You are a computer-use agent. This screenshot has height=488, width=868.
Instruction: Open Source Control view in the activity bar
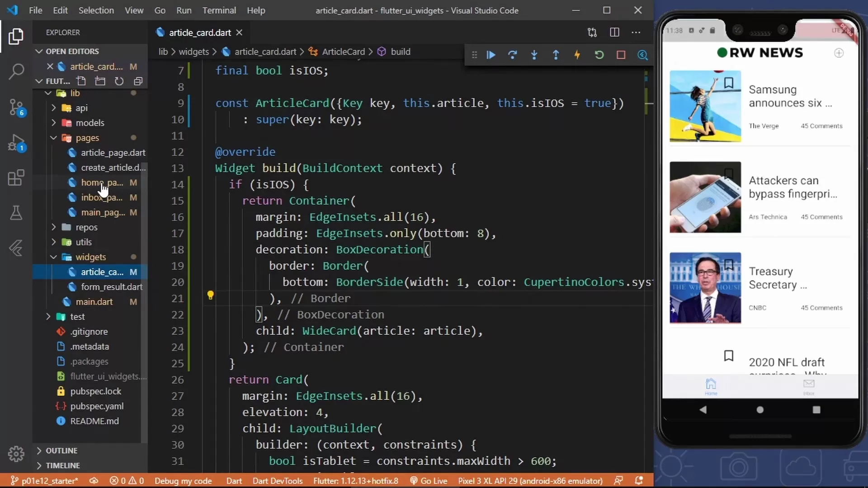click(16, 108)
